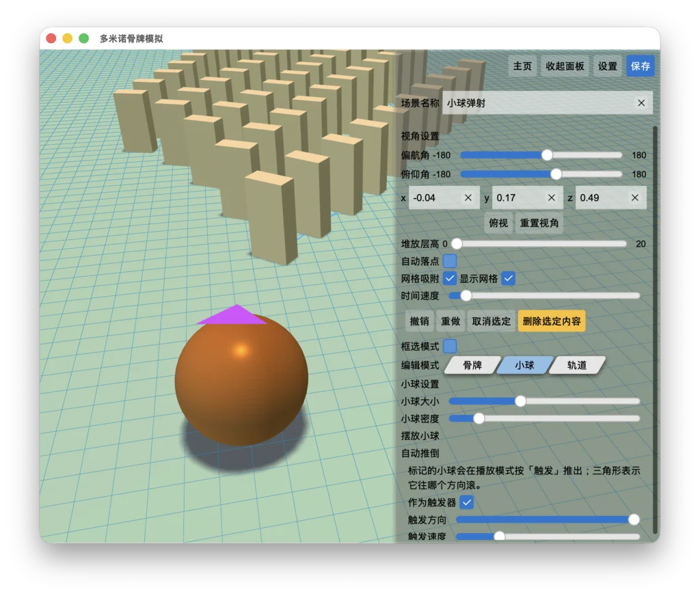Image resolution: width=700 pixels, height=596 pixels.
Task: Clear the y coordinate value
Action: [552, 198]
